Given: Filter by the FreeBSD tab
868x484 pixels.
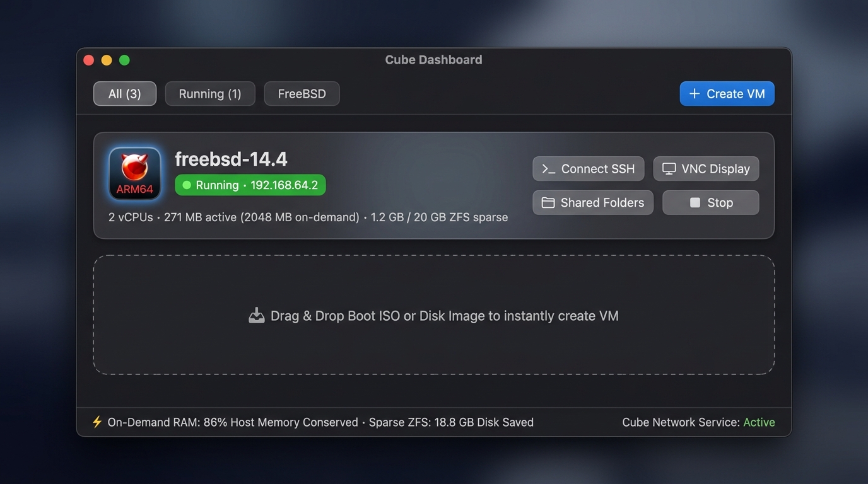Looking at the screenshot, I should click(x=302, y=94).
